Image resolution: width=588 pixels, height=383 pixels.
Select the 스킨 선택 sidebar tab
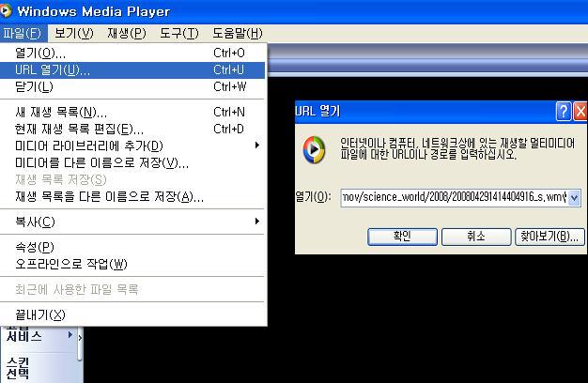pos(18,368)
